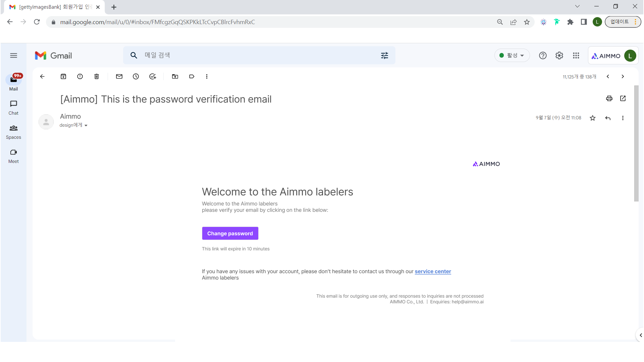The width and height of the screenshot is (644, 362).
Task: Delete this email with the trash icon
Action: pyautogui.click(x=97, y=76)
